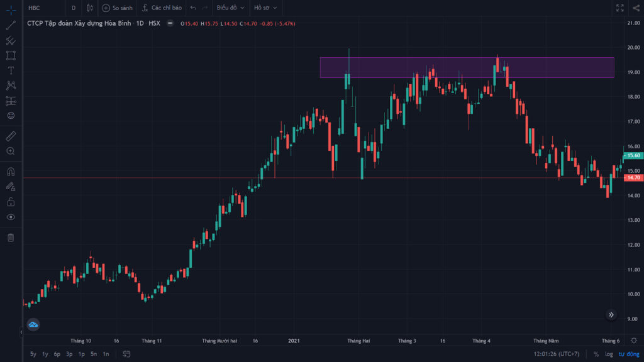Select the trend line drawing tool
The width and height of the screenshot is (644, 362).
pyautogui.click(x=11, y=25)
